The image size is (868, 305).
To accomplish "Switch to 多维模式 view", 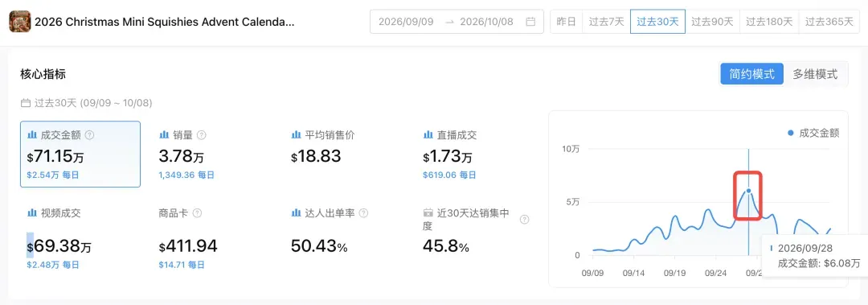I will (x=815, y=74).
